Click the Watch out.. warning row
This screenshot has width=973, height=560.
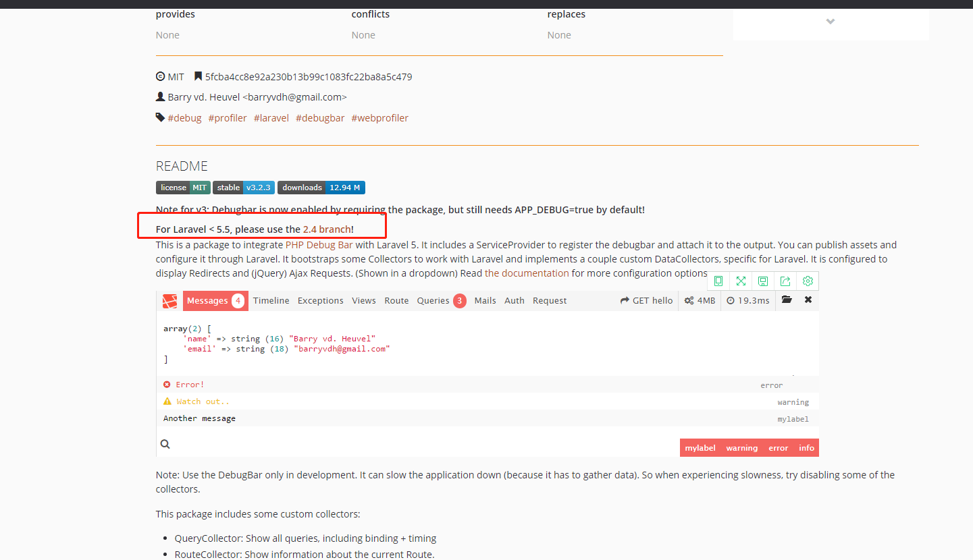(x=488, y=401)
